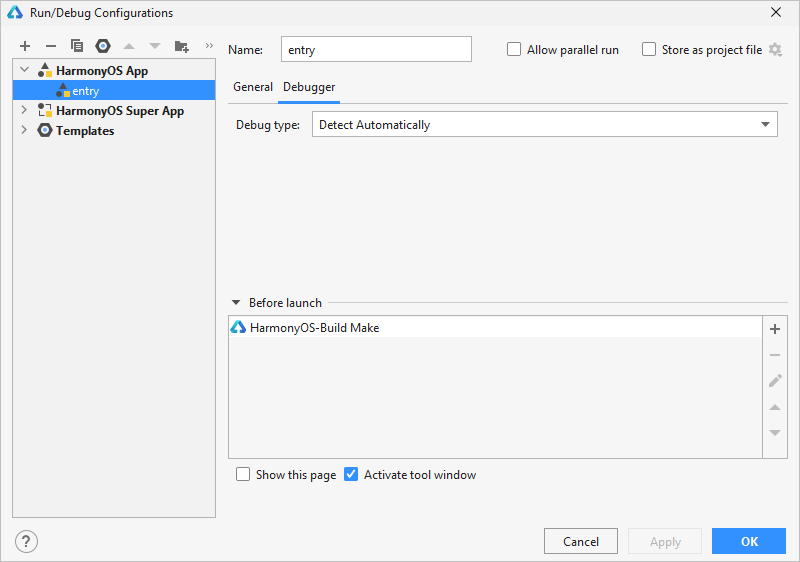Close the Run/Debug Configurations dialog
Screen dimensions: 800x562
(776, 12)
